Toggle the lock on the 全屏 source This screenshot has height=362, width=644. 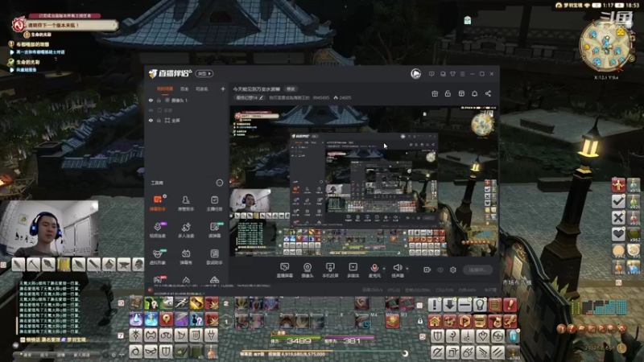(x=159, y=120)
